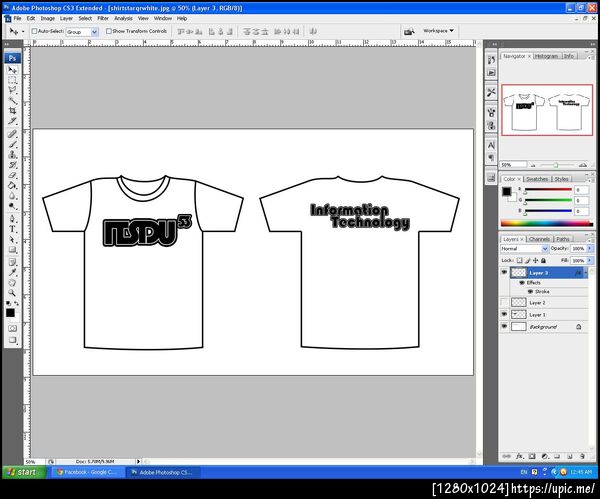600x499 pixels.
Task: Toggle visibility of the Stroke effect
Action: point(530,292)
